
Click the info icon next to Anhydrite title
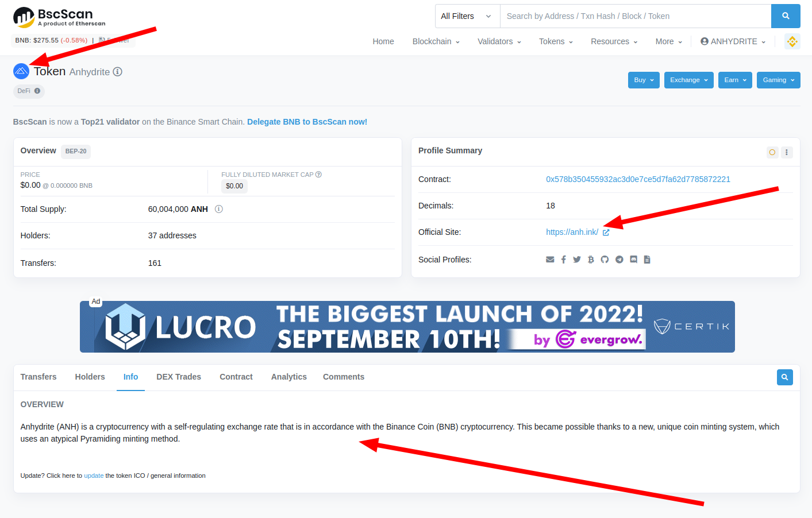[117, 72]
